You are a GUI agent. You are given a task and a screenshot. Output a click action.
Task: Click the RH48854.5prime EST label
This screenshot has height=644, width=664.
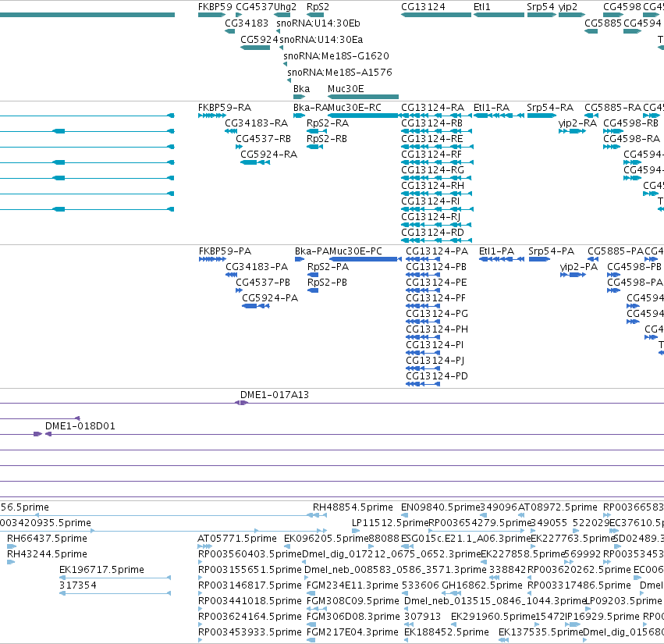coord(353,507)
